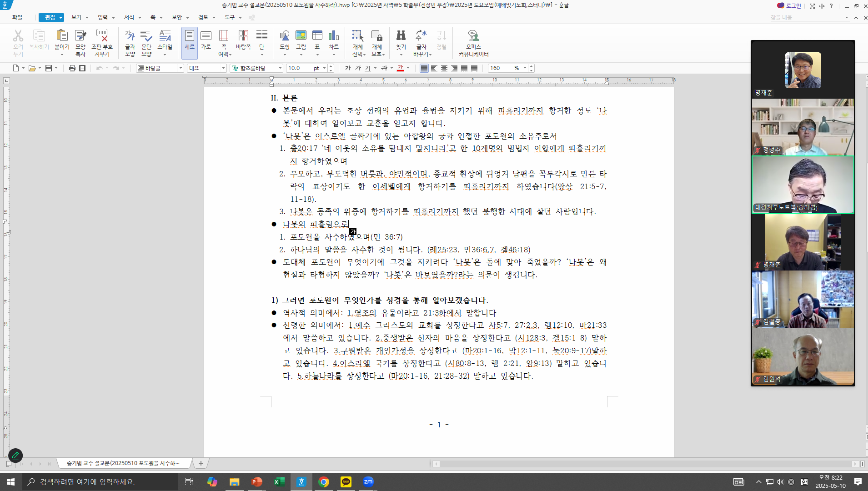
Task: Toggle italic 가 formatting
Action: [358, 68]
